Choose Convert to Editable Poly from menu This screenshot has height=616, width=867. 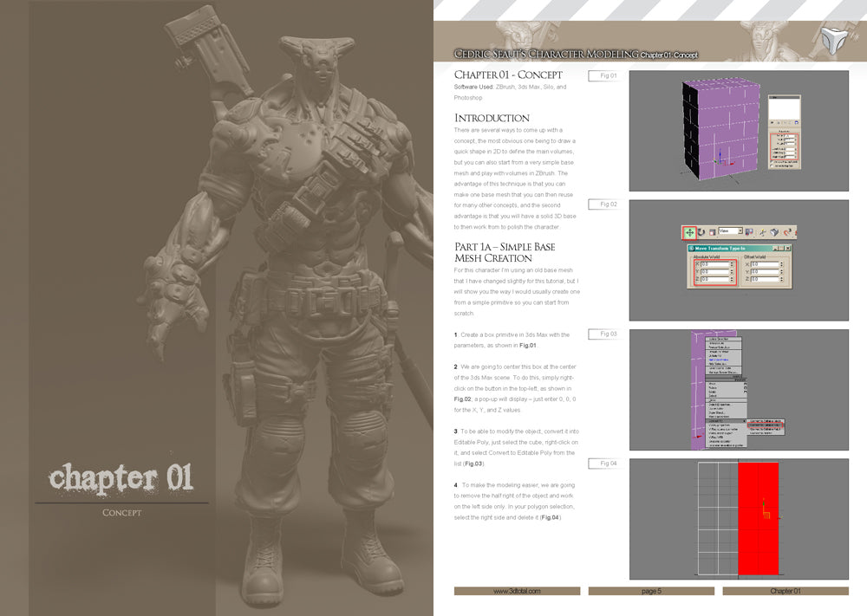(x=767, y=425)
